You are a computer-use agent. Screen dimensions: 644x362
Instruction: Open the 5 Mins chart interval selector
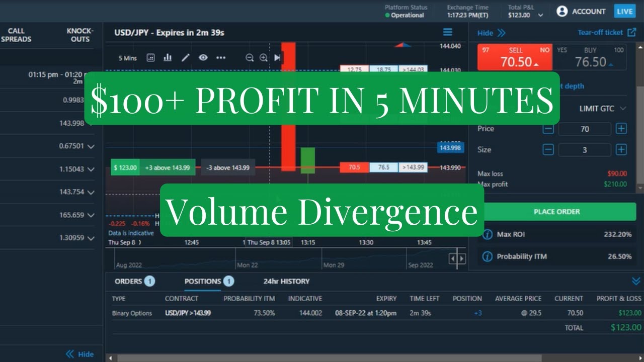(x=128, y=58)
